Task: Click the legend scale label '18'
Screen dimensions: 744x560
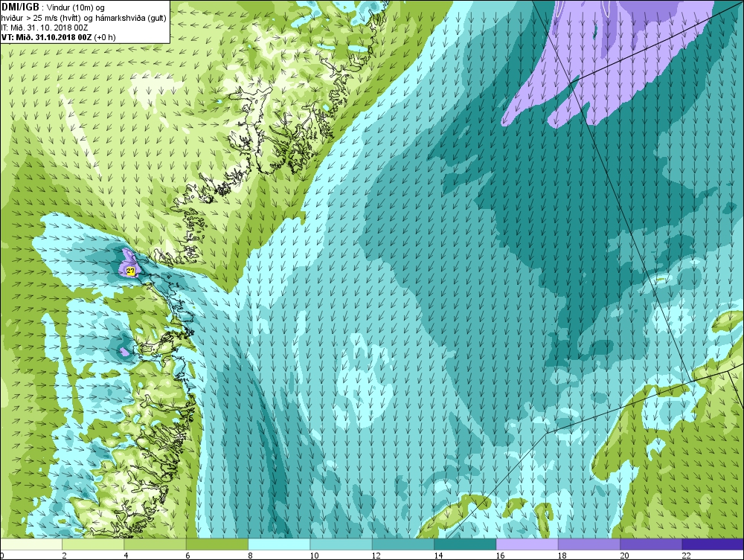Action: point(562,556)
